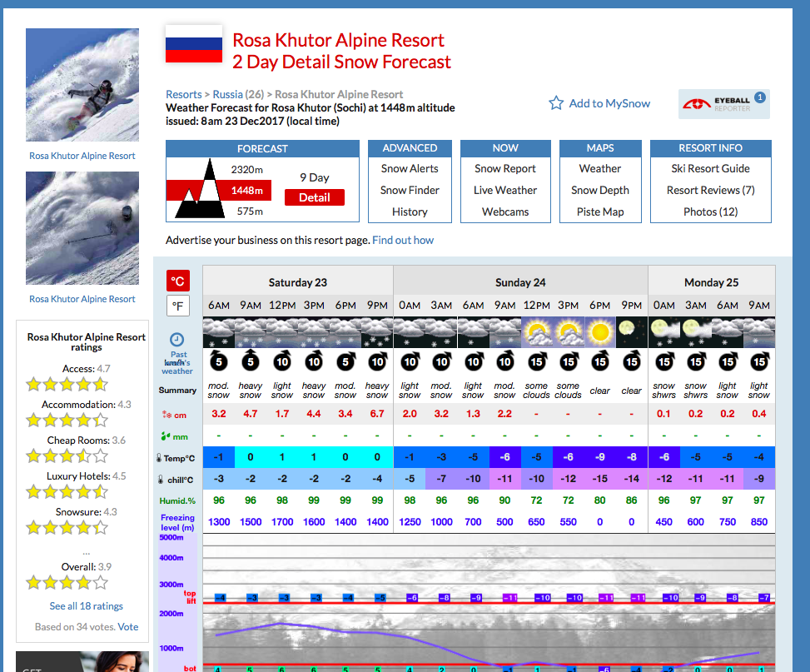Click Saturday 9PM snowfall value 6.7

tap(377, 414)
